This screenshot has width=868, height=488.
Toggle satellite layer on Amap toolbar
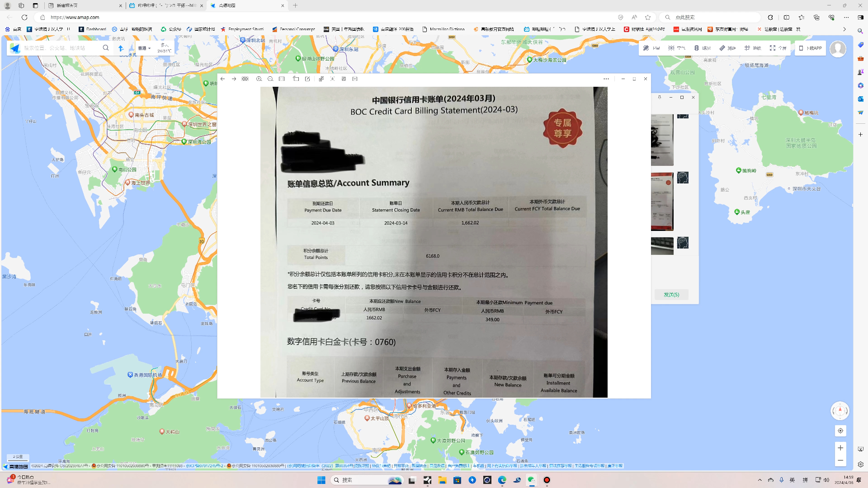[651, 48]
